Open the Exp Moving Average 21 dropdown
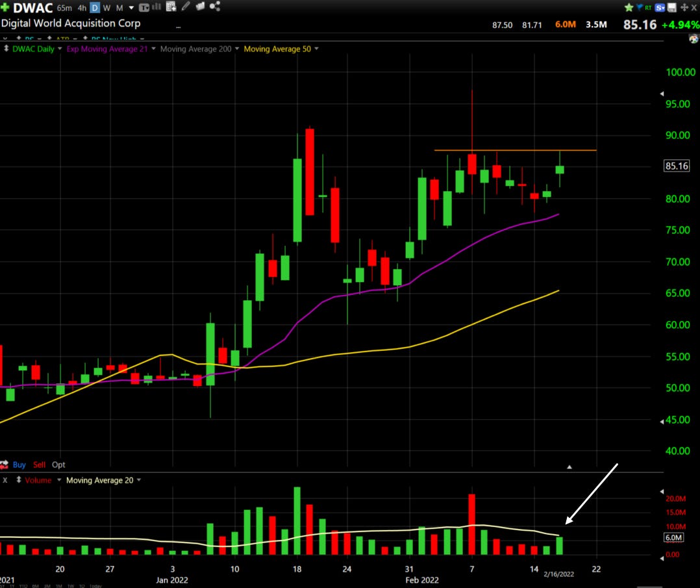Screen dimensions: 700x588 point(153,49)
